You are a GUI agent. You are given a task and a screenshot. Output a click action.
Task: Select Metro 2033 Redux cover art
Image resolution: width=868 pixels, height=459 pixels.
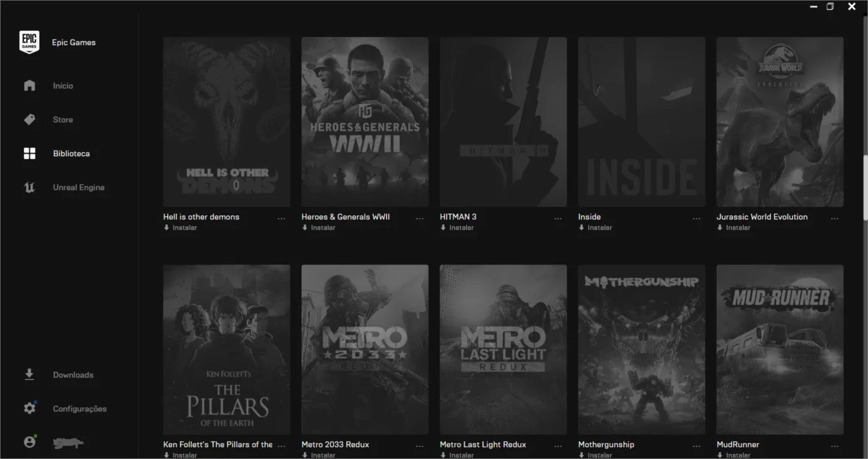click(x=365, y=349)
